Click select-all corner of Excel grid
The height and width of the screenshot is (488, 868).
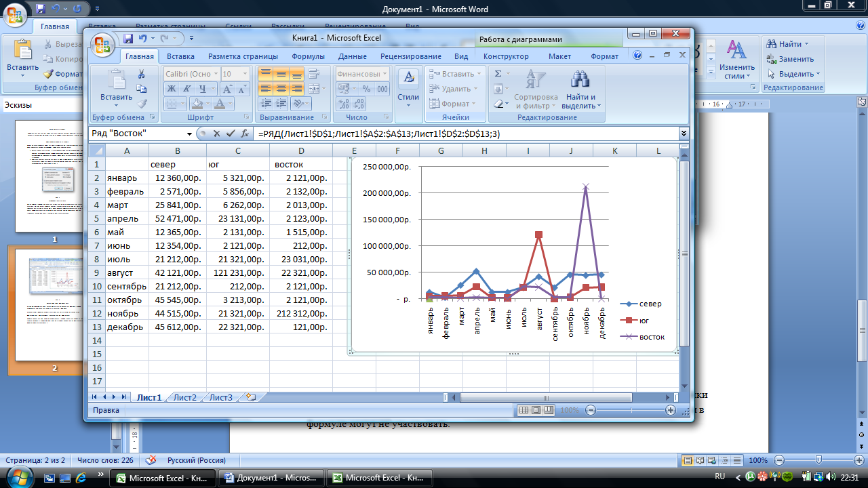point(97,150)
